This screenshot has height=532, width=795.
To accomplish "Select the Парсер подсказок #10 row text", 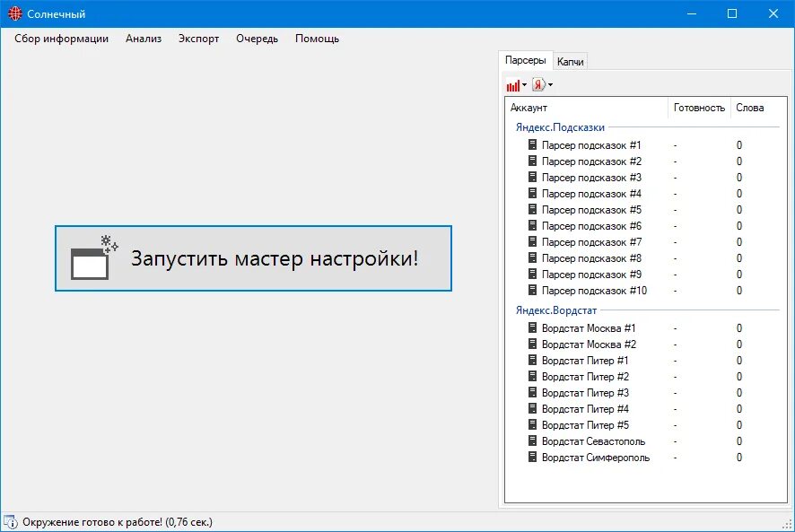I will [x=594, y=291].
